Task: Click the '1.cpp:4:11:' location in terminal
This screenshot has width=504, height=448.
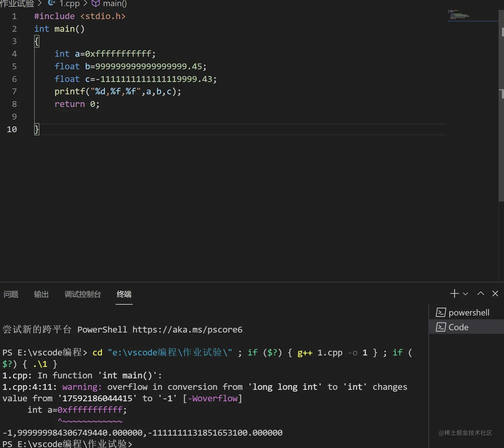Action: 30,387
